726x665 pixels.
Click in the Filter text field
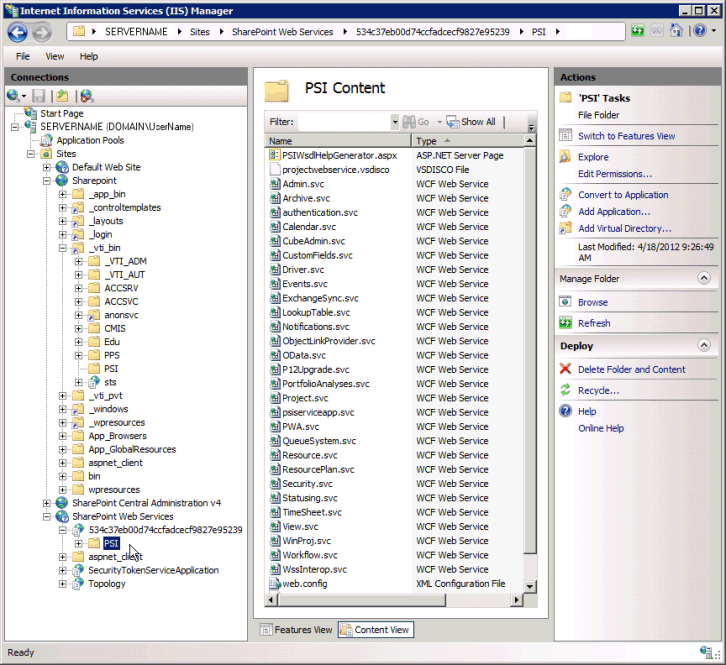coord(344,122)
